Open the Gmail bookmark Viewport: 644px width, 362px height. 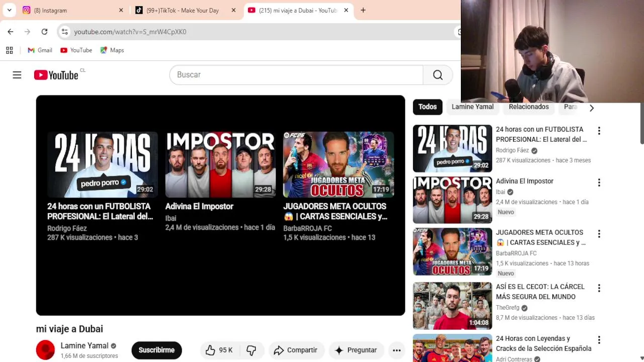[x=40, y=50]
